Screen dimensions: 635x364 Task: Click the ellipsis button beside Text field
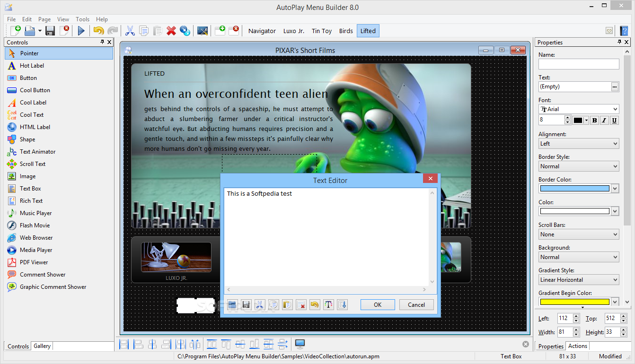pyautogui.click(x=615, y=87)
